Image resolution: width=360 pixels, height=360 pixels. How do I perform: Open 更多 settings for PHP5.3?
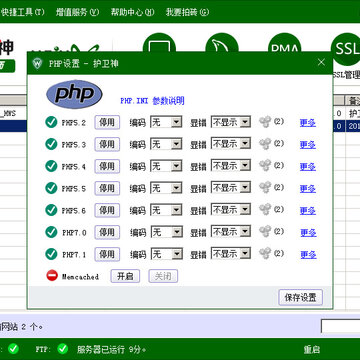[x=308, y=145]
